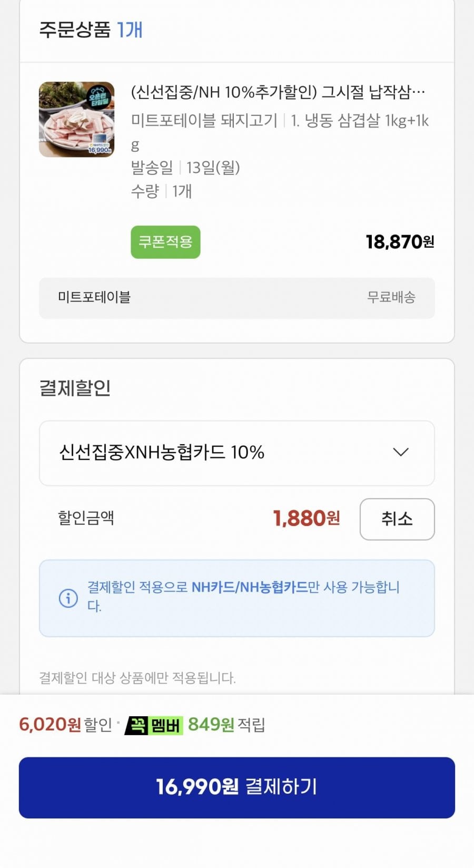The image size is (474, 868).
Task: Click the 18,870원 product price
Action: click(x=400, y=242)
